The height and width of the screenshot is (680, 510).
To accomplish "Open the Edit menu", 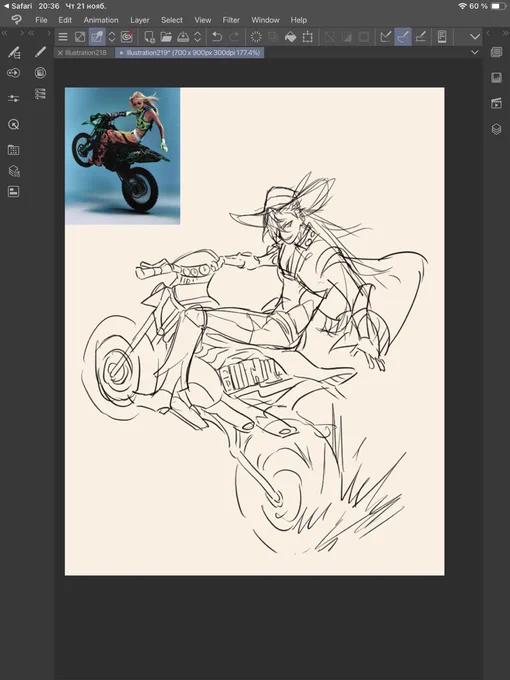I will pos(65,20).
